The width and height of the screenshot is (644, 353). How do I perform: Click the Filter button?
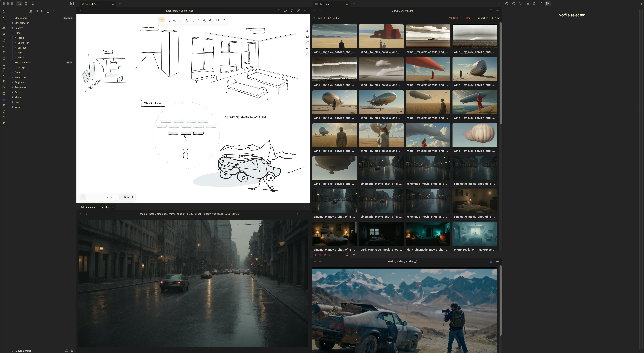tap(465, 18)
